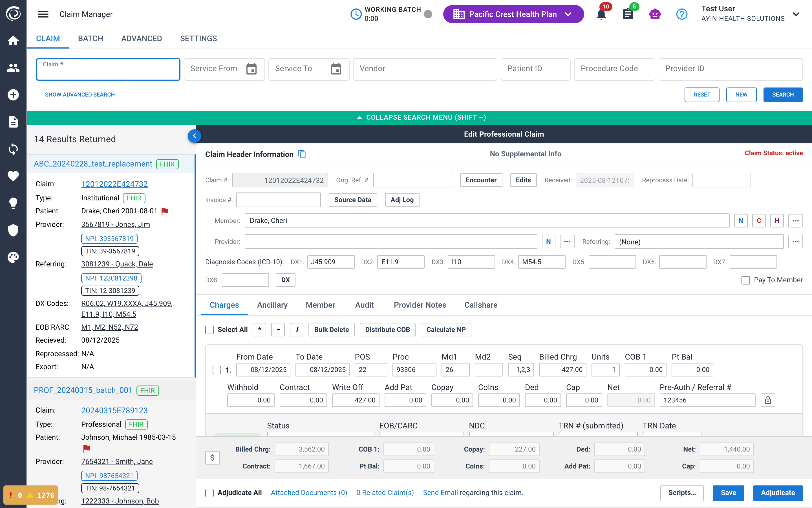Open Source Data button

353,200
